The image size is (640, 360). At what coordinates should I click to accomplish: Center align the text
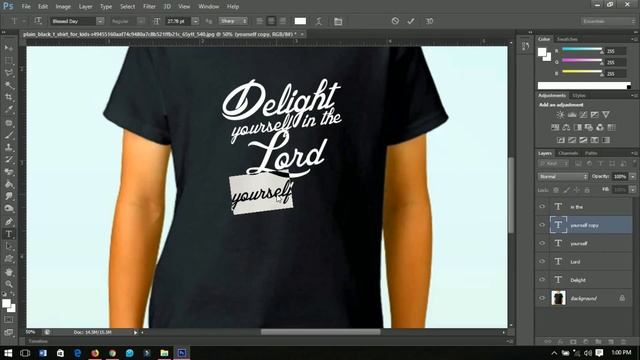[271, 21]
